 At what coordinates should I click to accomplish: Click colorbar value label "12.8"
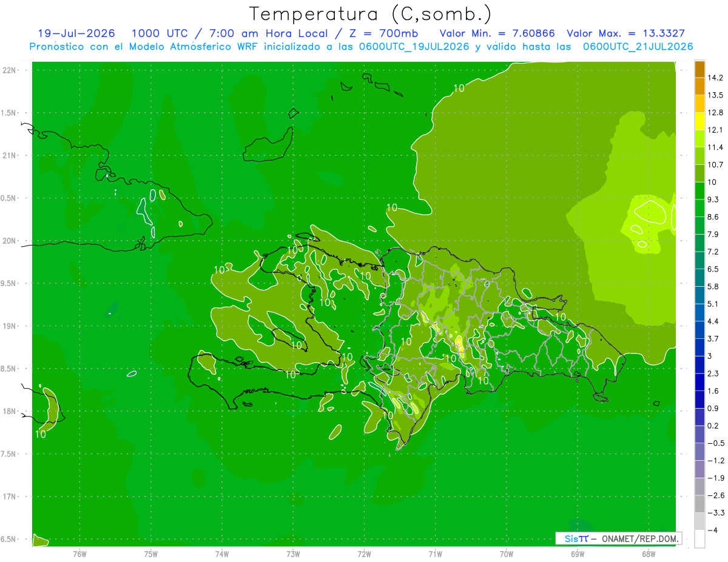click(715, 112)
